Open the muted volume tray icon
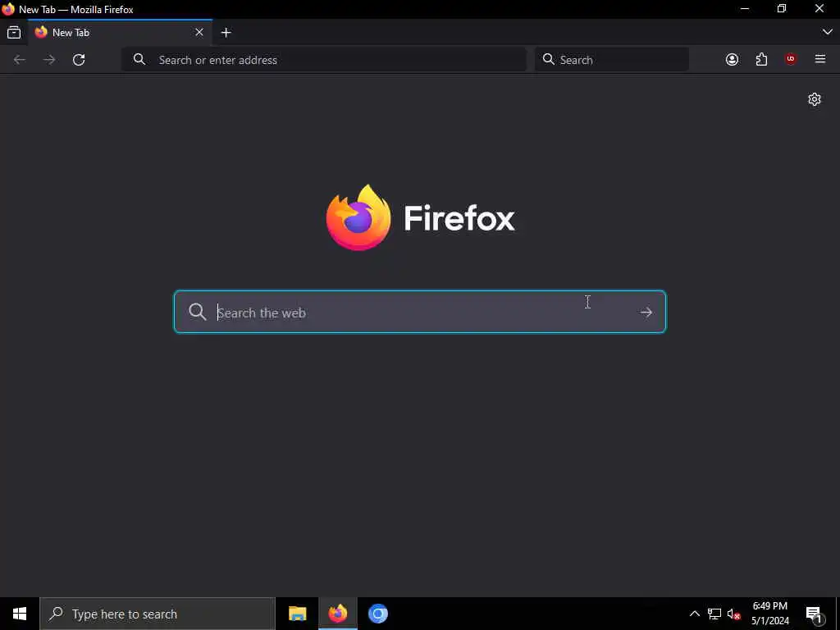The width and height of the screenshot is (840, 630). pos(733,614)
